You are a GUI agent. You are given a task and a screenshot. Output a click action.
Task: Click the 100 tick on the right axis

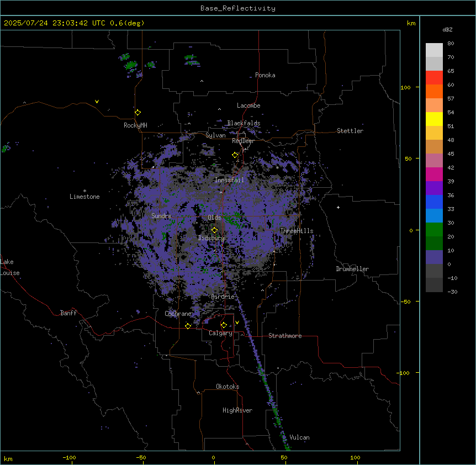coord(405,87)
